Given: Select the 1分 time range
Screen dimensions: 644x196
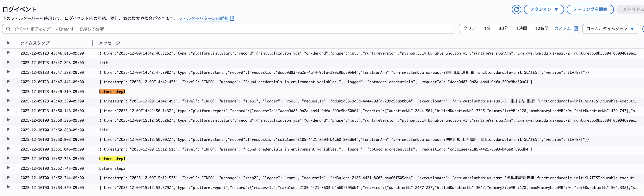Looking at the screenshot, I should pyautogui.click(x=487, y=28).
